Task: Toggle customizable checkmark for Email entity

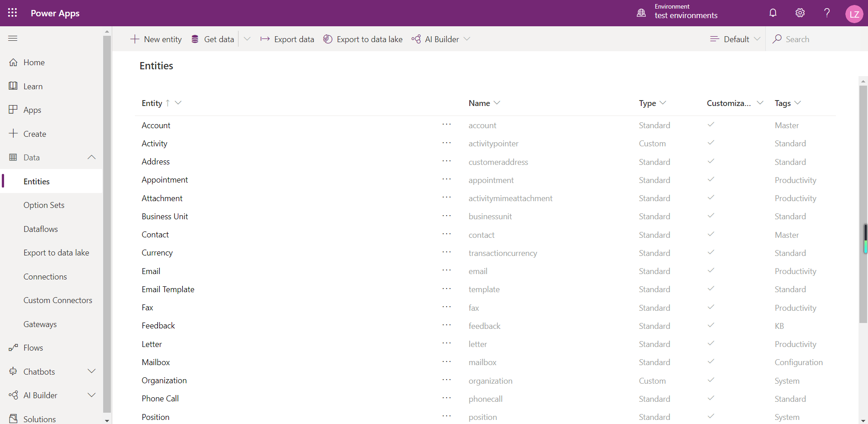Action: tap(710, 270)
